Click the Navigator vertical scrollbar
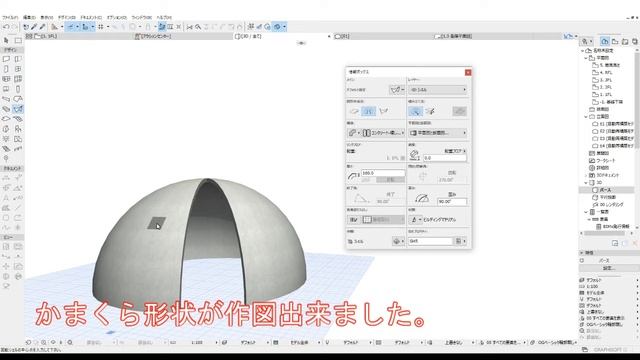Image resolution: width=640 pixels, height=360 pixels. [x=638, y=102]
